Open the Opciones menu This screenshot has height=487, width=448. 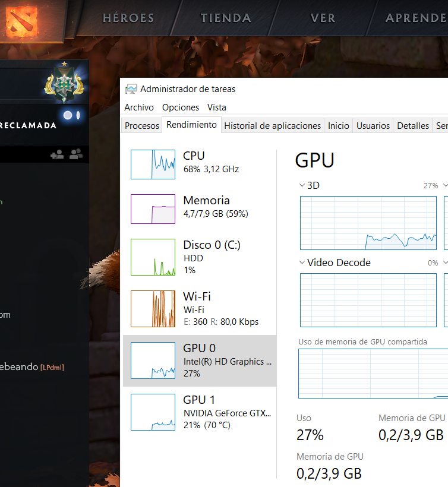tap(181, 107)
